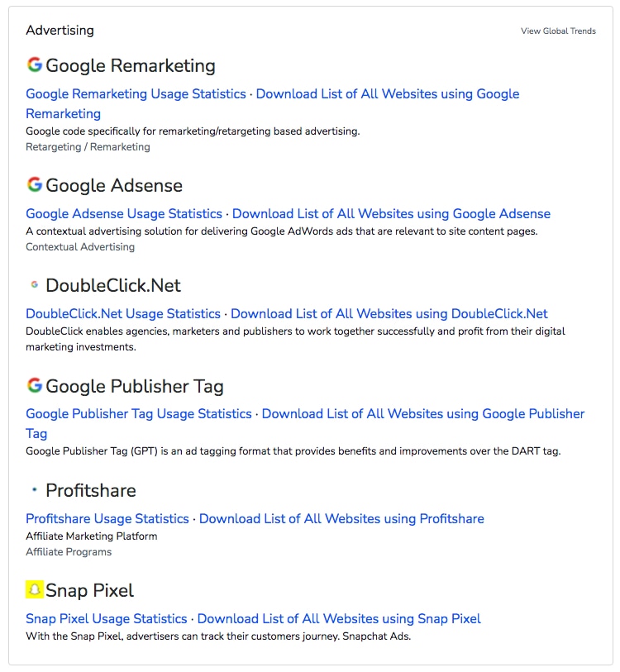Click the small DoubleClick.Net icon
This screenshot has width=620, height=672.
(35, 284)
